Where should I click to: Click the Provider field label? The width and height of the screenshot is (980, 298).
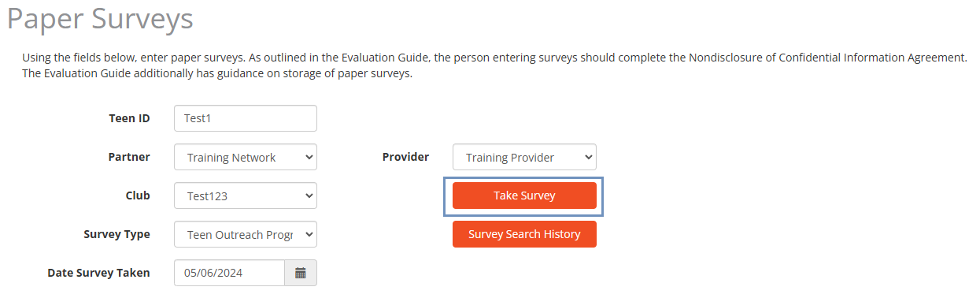click(405, 157)
